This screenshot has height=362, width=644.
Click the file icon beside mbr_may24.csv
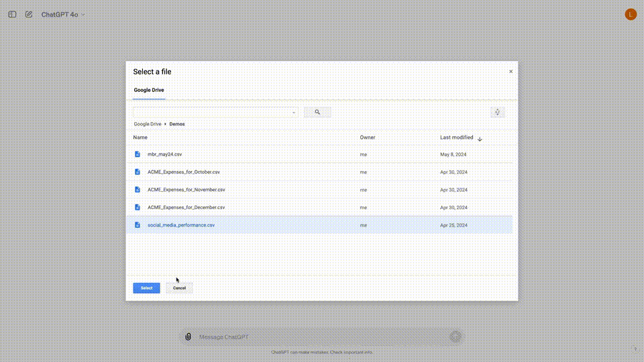(138, 154)
